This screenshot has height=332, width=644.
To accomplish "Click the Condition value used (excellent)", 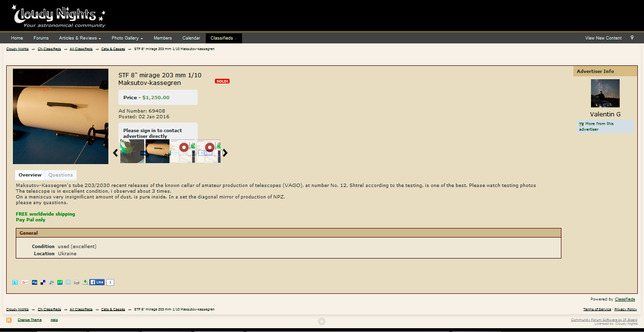I will [x=77, y=247].
